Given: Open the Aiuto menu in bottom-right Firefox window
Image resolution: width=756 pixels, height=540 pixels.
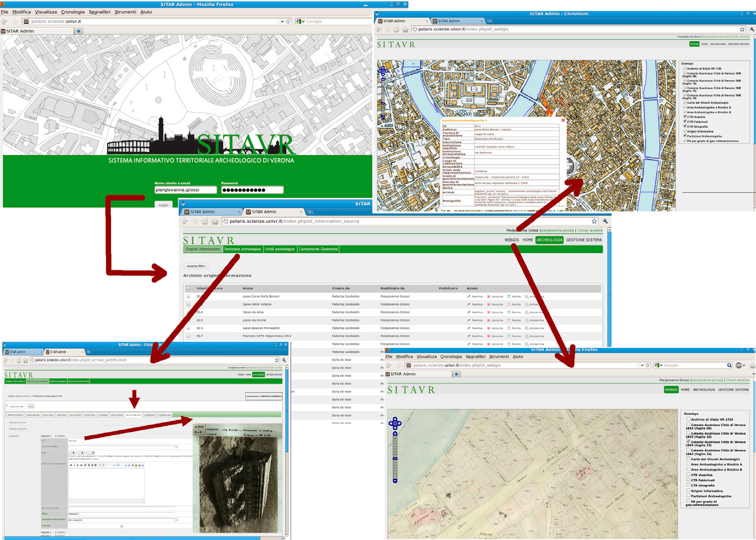Looking at the screenshot, I should [518, 357].
